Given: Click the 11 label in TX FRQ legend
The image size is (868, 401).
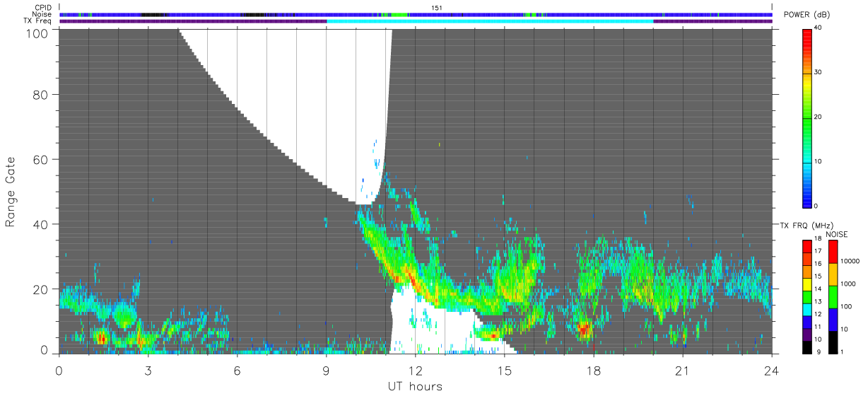Looking at the screenshot, I should (x=818, y=327).
